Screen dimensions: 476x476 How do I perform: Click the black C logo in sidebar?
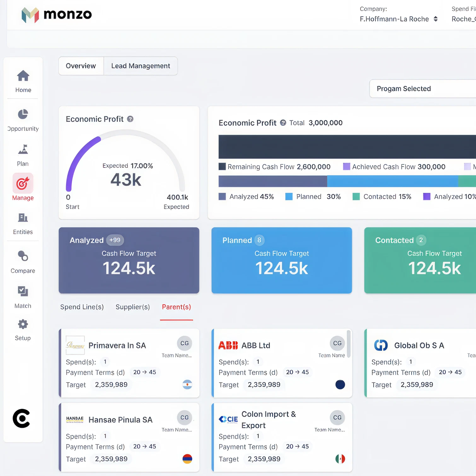click(x=21, y=418)
